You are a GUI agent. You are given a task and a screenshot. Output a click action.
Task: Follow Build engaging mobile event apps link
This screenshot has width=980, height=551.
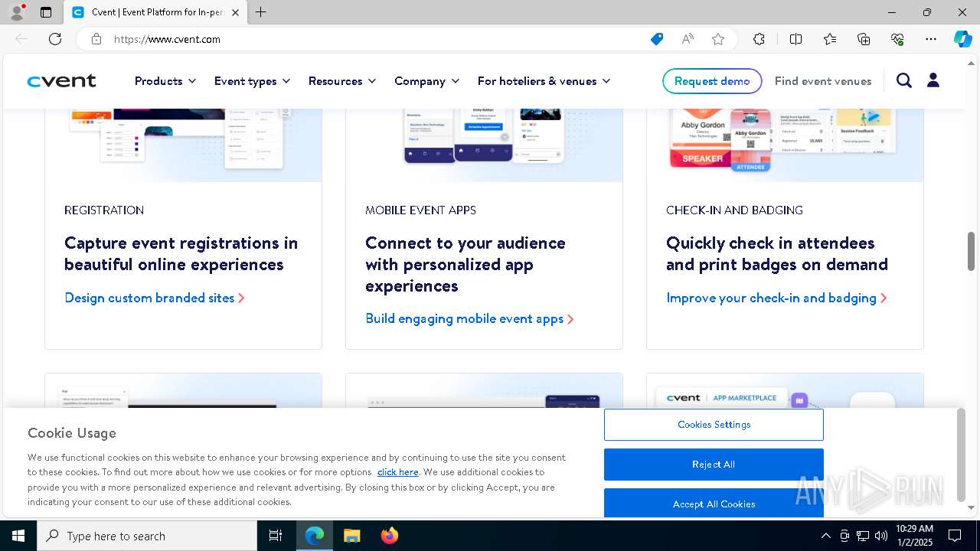(x=469, y=318)
